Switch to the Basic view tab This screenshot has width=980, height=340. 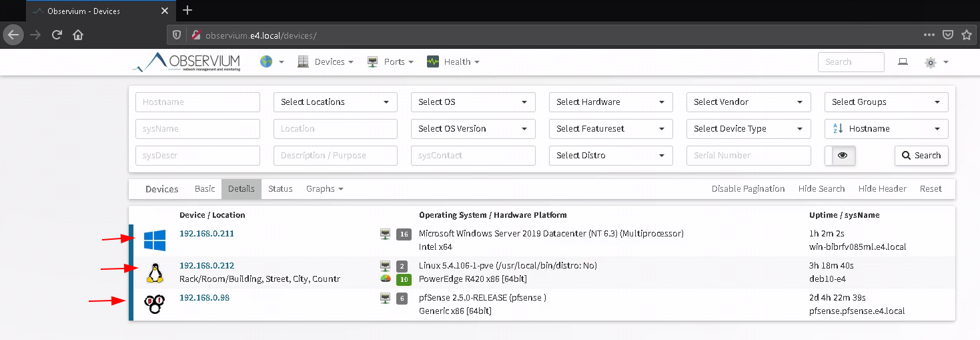pos(205,189)
